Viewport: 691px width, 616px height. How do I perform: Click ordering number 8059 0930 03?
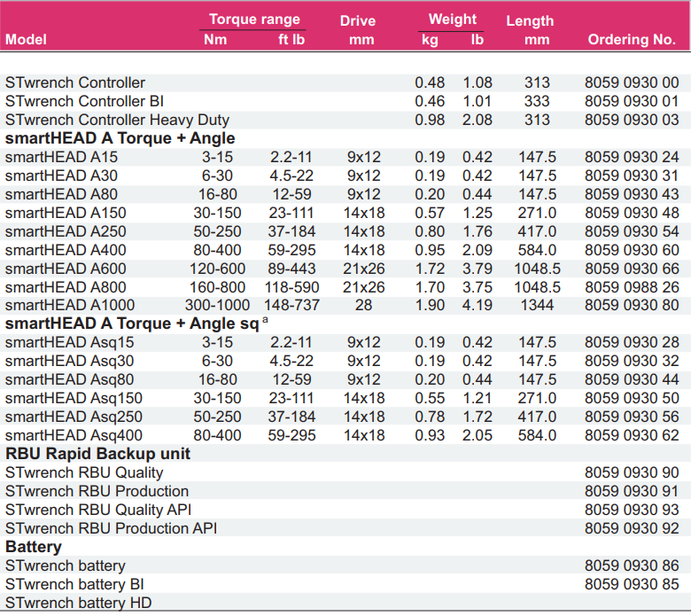coord(632,120)
